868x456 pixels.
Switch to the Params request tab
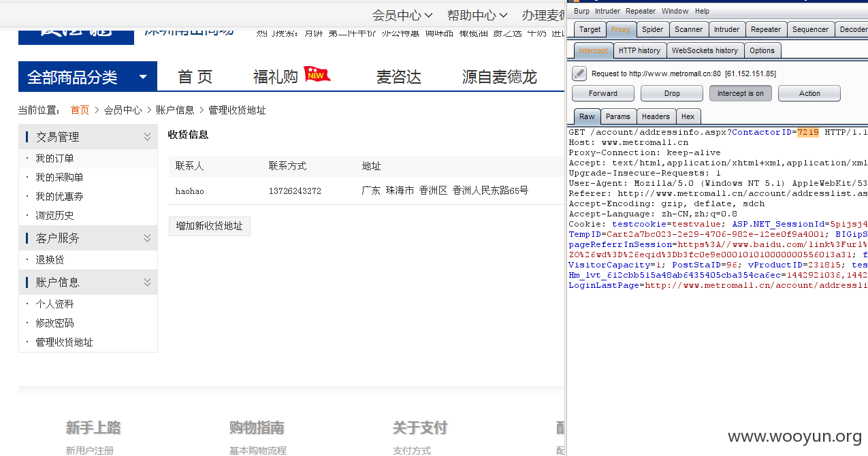click(x=618, y=116)
